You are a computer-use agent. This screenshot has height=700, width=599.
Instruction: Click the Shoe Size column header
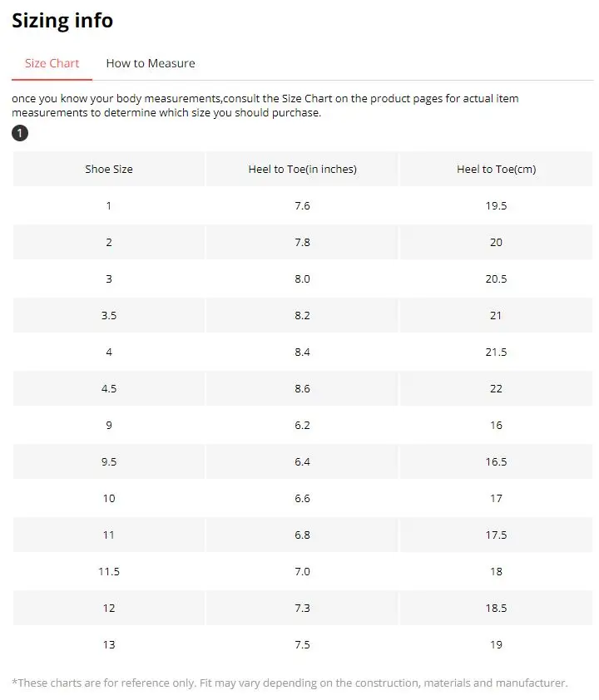click(109, 169)
